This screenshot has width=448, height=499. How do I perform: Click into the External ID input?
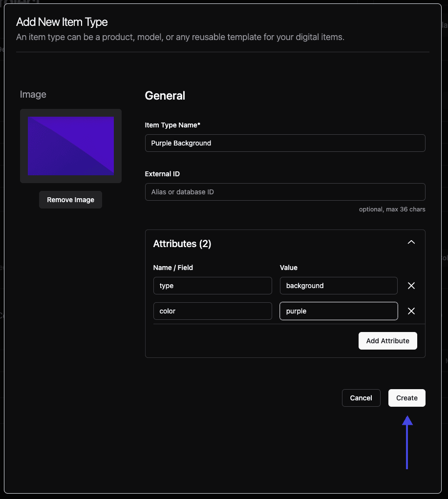[x=285, y=192]
